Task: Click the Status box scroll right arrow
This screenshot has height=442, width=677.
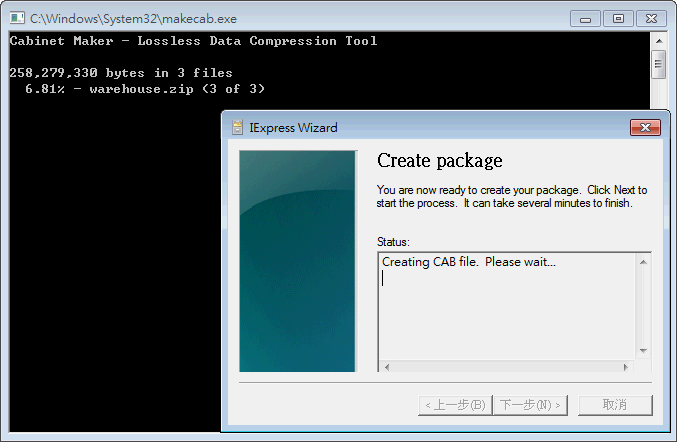Action: (626, 367)
